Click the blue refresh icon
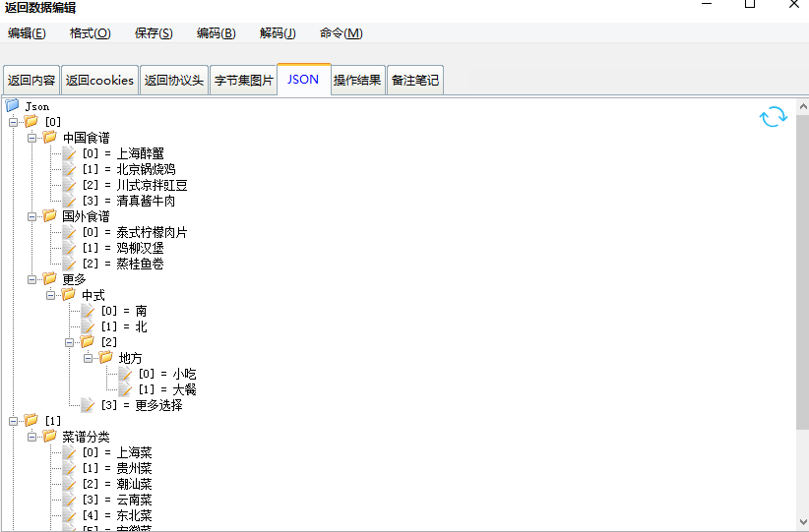 coord(774,117)
